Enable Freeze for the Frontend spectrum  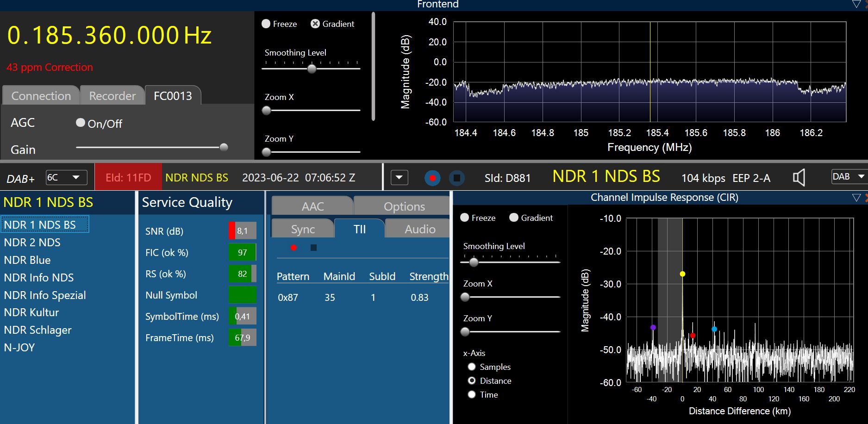[x=266, y=24]
